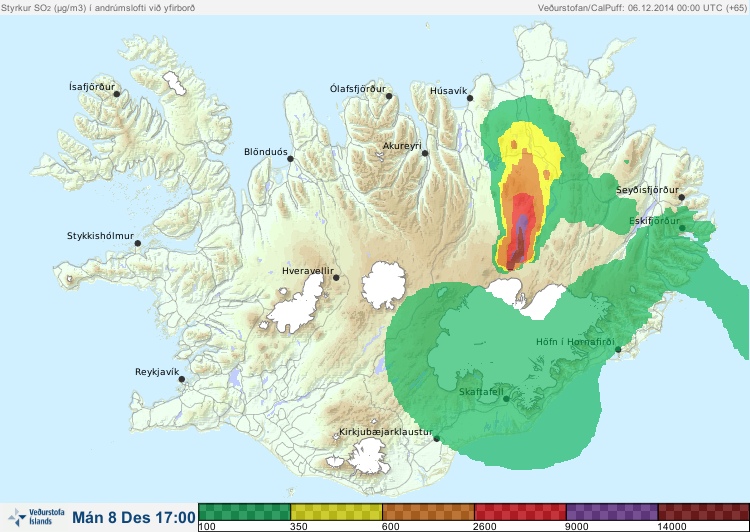Click the Kirkjubæjarklaustur label text
The width and height of the screenshot is (750, 532).
(386, 432)
